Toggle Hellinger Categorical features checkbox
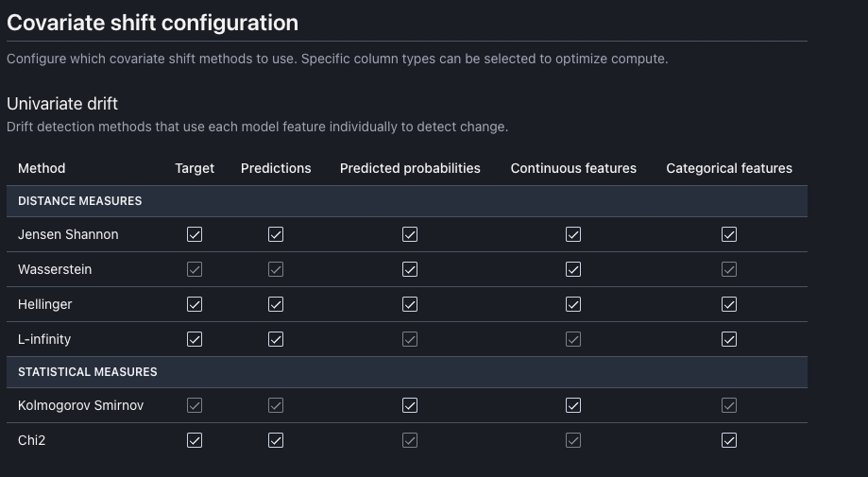The image size is (868, 477). 729,304
